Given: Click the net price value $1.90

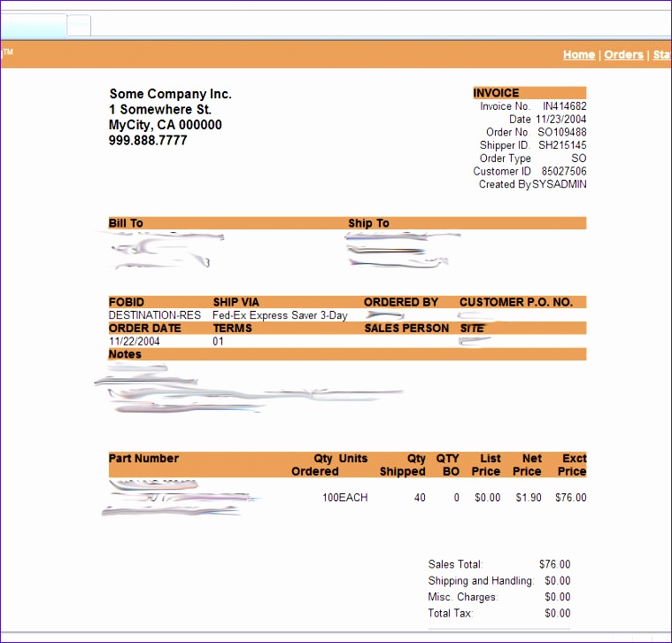Looking at the screenshot, I should click(x=529, y=498).
